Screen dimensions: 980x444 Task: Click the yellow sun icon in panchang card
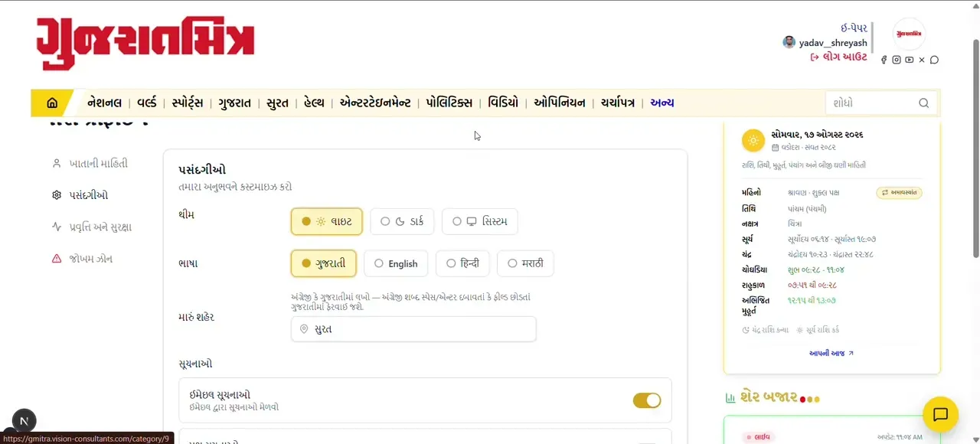tap(753, 141)
